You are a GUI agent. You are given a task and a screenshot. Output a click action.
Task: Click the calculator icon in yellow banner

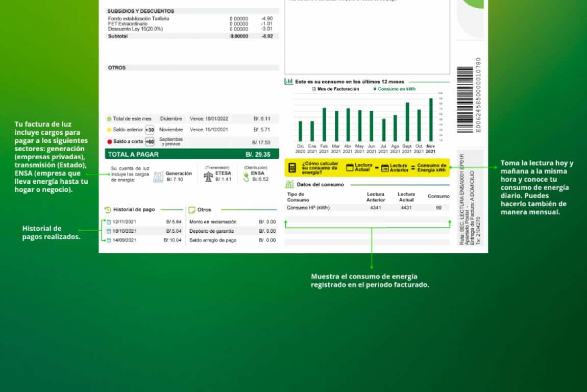click(292, 167)
